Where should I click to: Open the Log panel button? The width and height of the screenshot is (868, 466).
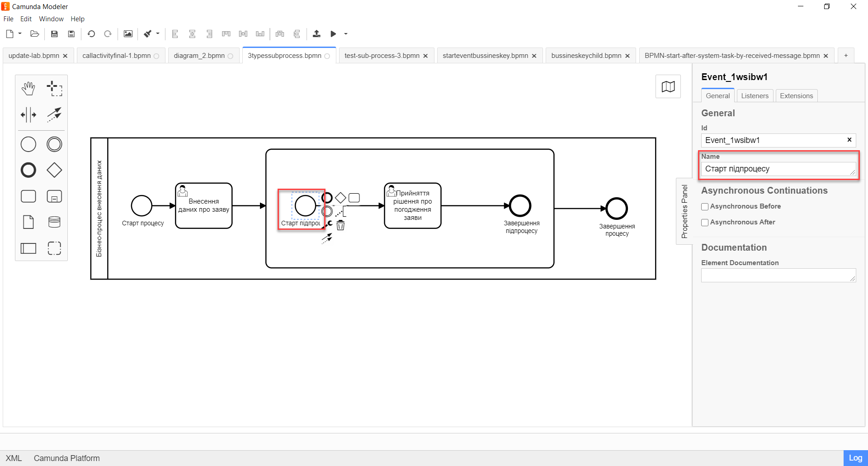855,458
